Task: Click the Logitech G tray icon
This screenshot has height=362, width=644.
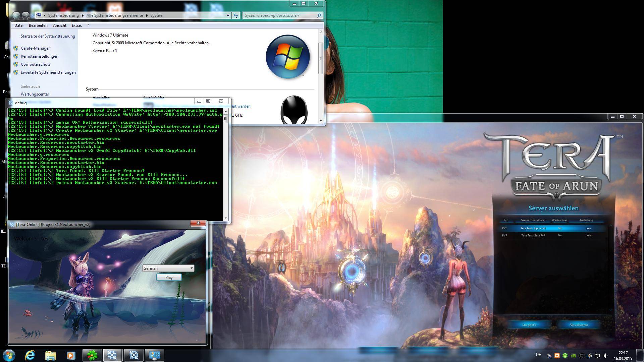Action: (581, 356)
